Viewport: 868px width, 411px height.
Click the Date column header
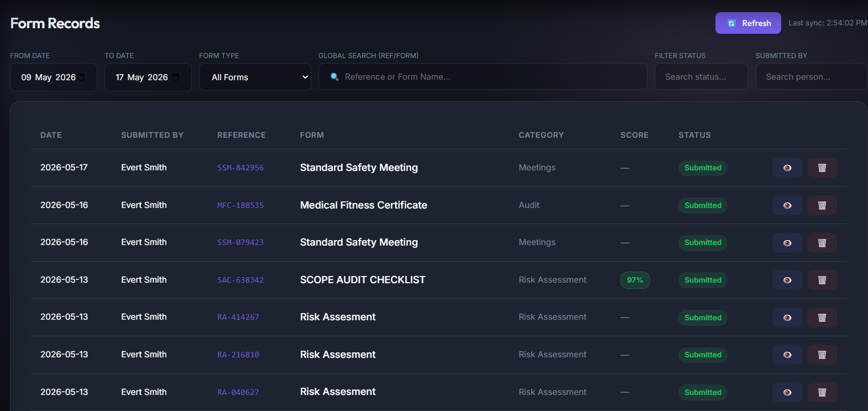(x=51, y=135)
